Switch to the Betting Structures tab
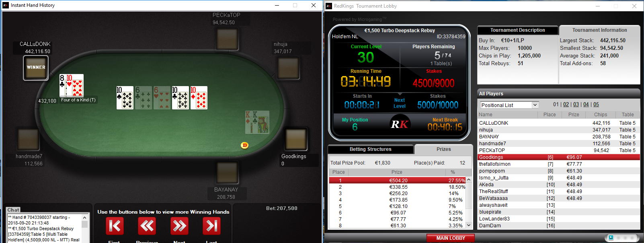This screenshot has width=644, height=243. (x=371, y=149)
